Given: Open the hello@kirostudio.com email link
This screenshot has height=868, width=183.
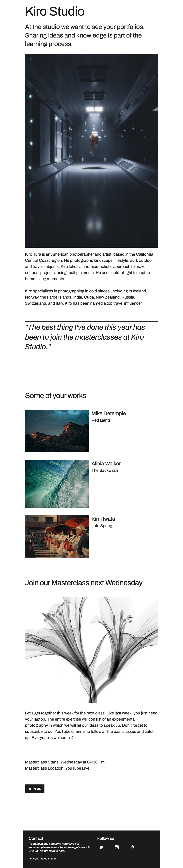Looking at the screenshot, I should [x=42, y=859].
